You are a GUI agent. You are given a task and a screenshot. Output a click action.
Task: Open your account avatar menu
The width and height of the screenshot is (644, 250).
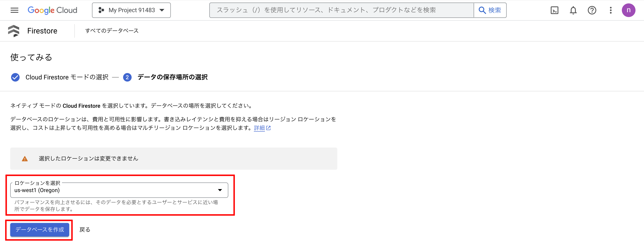[629, 10]
